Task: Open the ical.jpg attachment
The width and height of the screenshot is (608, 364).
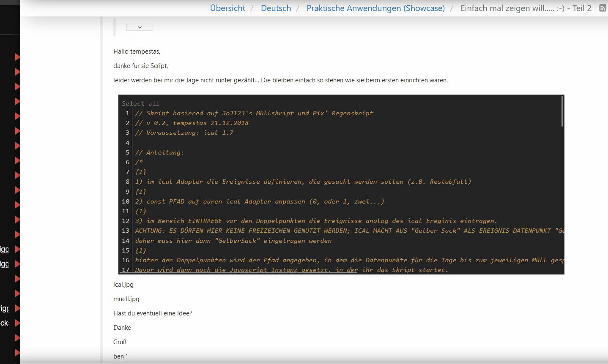Action: [123, 285]
